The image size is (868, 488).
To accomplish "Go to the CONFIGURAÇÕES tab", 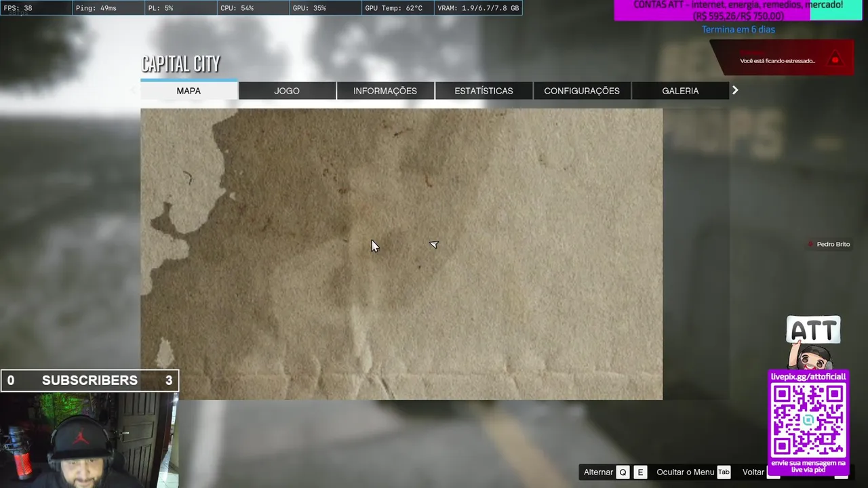I will click(582, 91).
